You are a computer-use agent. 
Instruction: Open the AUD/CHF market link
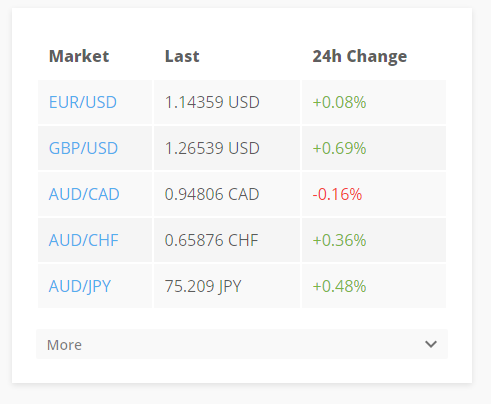pos(83,240)
